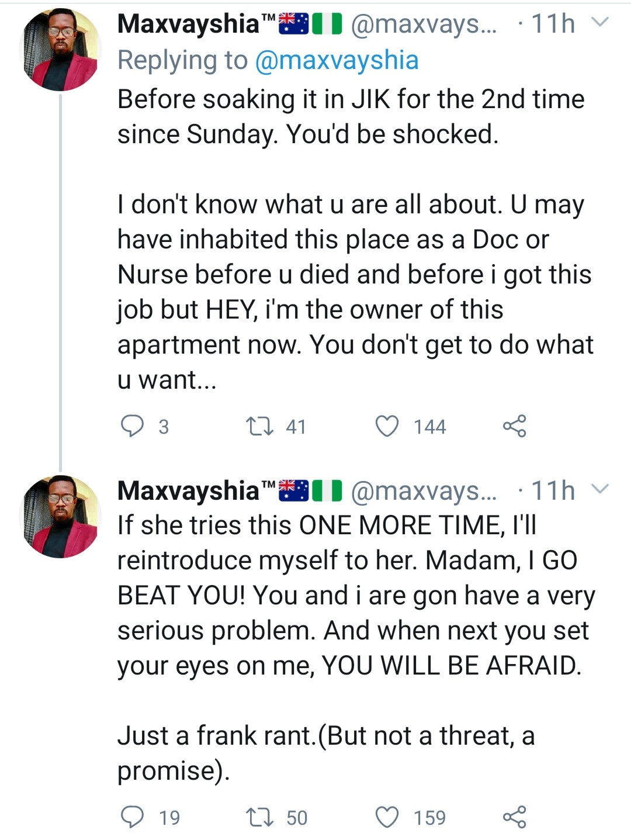Open the second tweet's 11h timestamp
The image size is (631, 840).
[x=553, y=490]
